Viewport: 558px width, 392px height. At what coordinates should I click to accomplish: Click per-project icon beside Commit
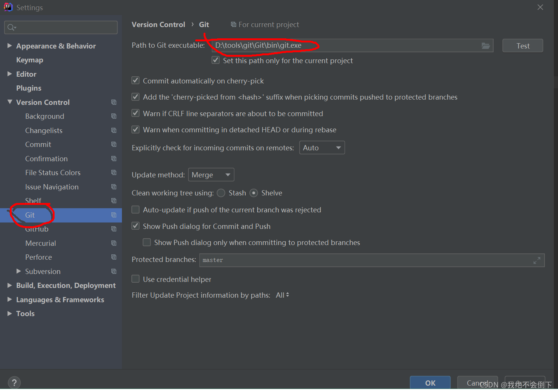[x=114, y=144]
